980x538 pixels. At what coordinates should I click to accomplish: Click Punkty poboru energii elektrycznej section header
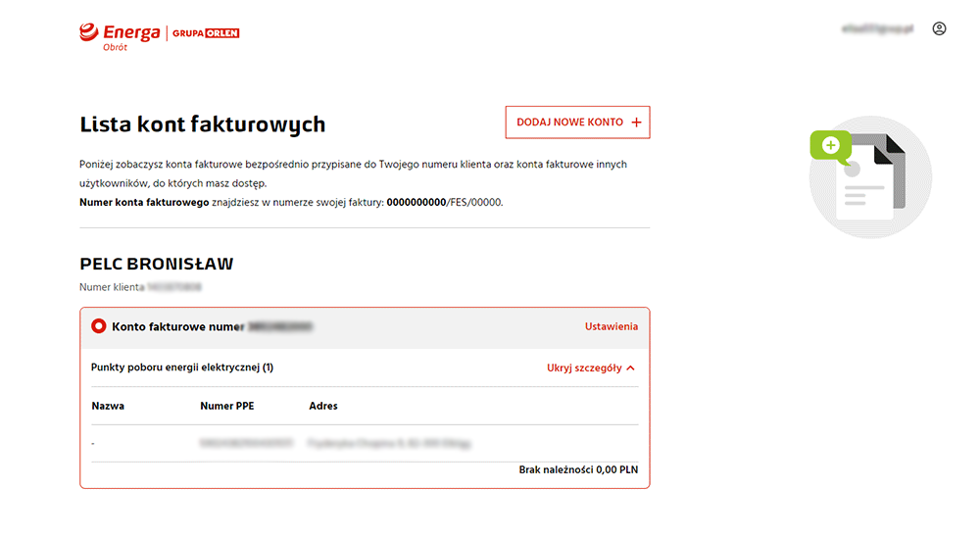coord(182,367)
